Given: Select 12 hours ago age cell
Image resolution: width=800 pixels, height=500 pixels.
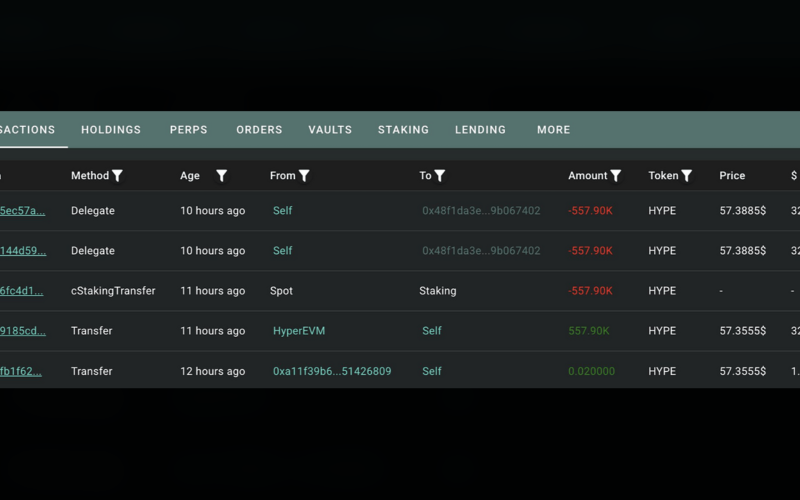Looking at the screenshot, I should click(213, 371).
